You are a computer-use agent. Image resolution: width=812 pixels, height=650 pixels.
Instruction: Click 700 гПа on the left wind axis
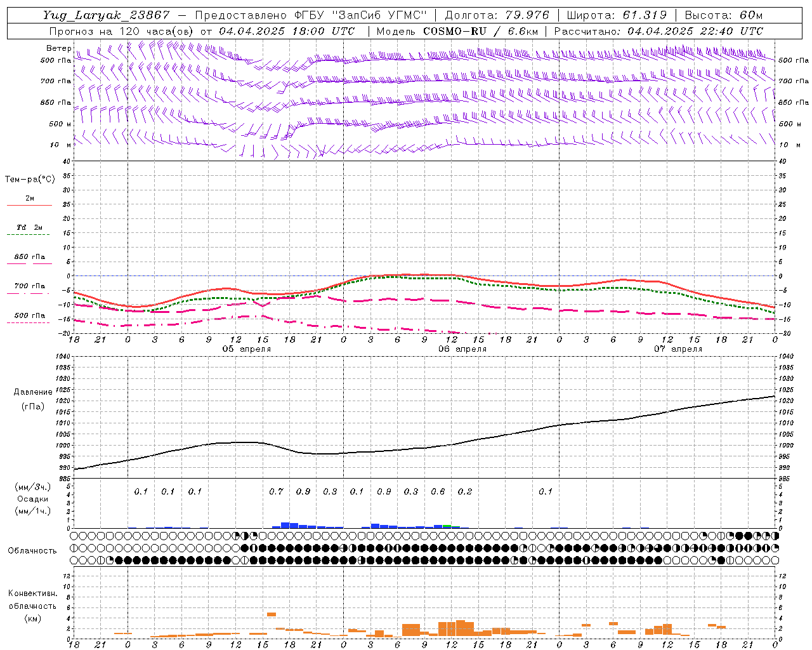coord(56,81)
